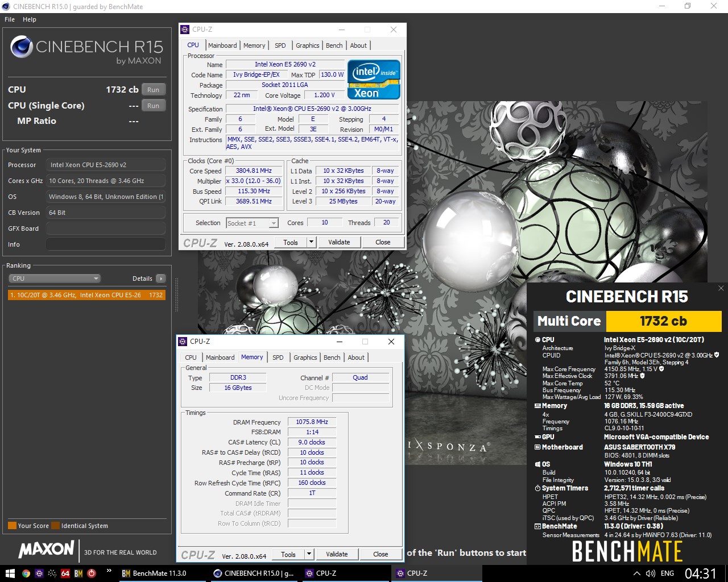728x582 pixels.
Task: Click the brown Identical System legend swatch
Action: 55,526
